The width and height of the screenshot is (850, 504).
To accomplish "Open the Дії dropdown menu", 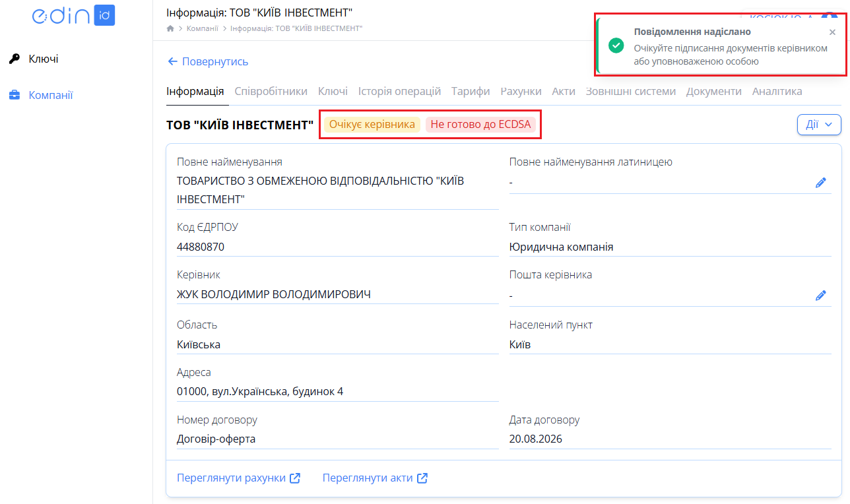I will [819, 125].
